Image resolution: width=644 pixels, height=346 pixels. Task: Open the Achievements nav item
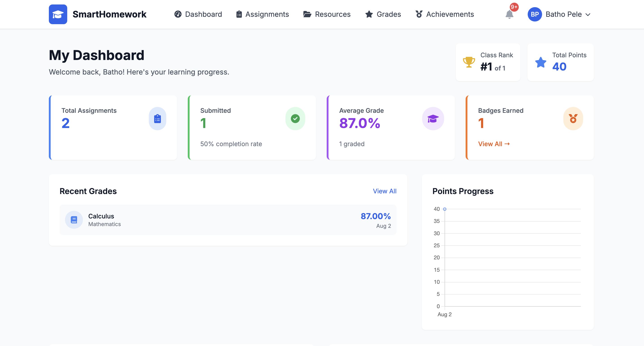tap(445, 14)
